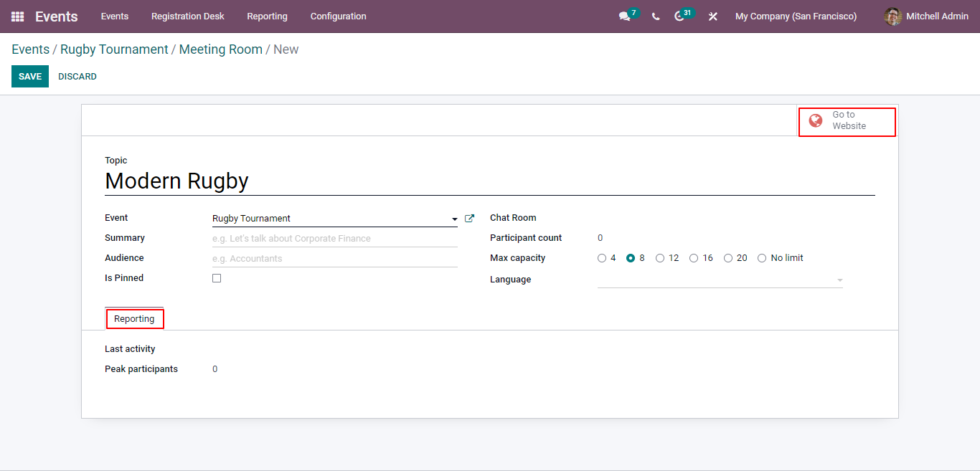Click the debug tools icon
980x471 pixels.
click(713, 16)
